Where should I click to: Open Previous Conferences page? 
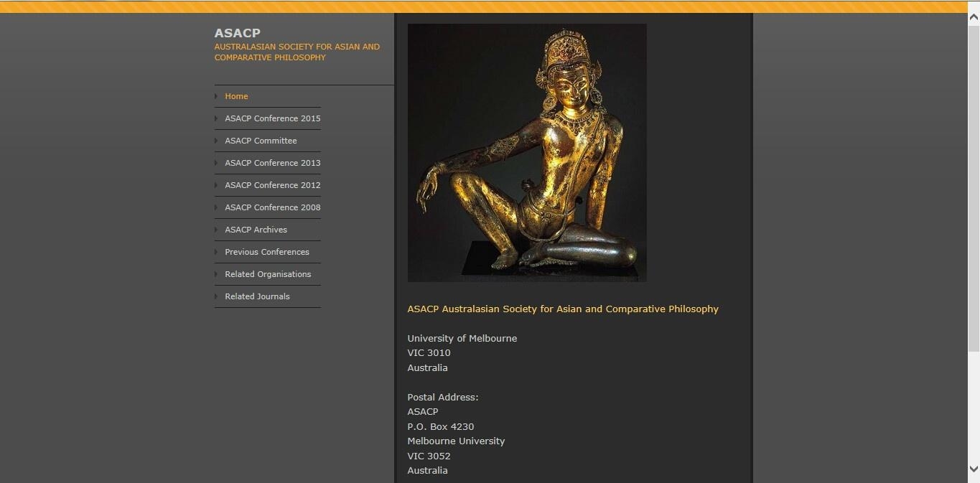pos(267,252)
